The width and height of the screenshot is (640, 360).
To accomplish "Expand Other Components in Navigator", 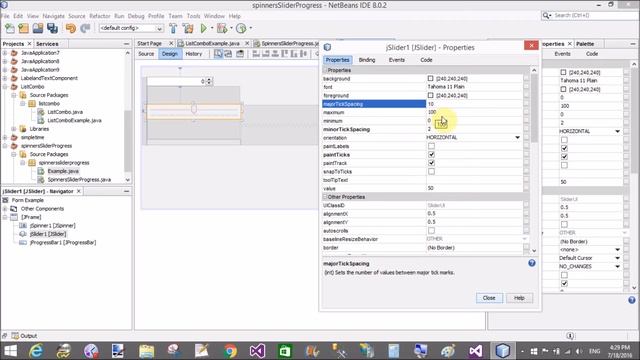I will tap(5, 209).
